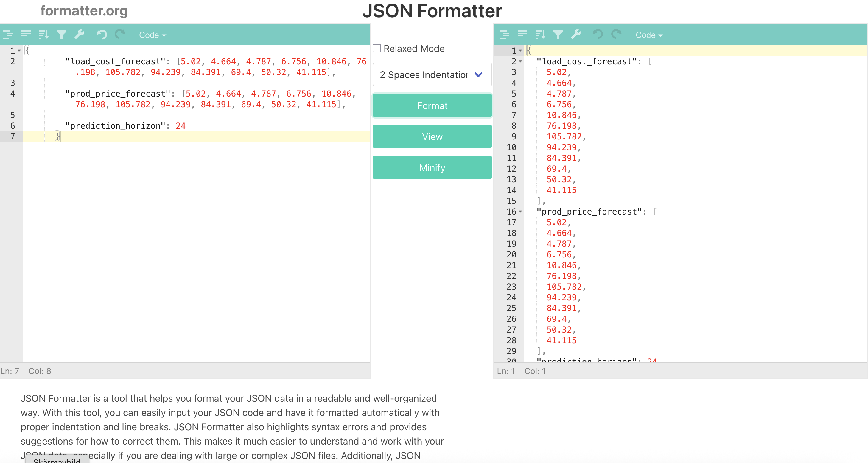Click filter icon in right editor toolbar
The width and height of the screenshot is (868, 463).
pos(558,34)
